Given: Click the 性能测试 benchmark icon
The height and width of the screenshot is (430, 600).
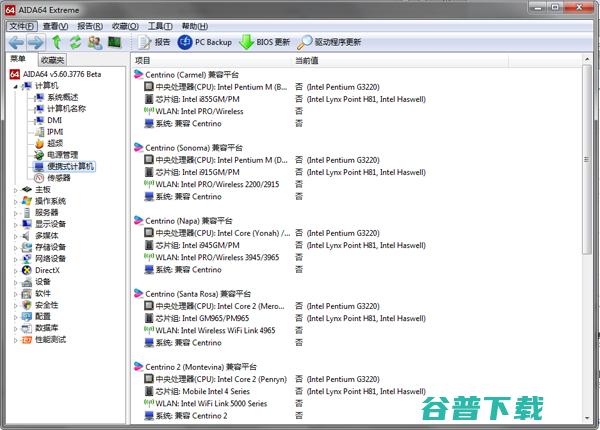Looking at the screenshot, I should pos(27,339).
